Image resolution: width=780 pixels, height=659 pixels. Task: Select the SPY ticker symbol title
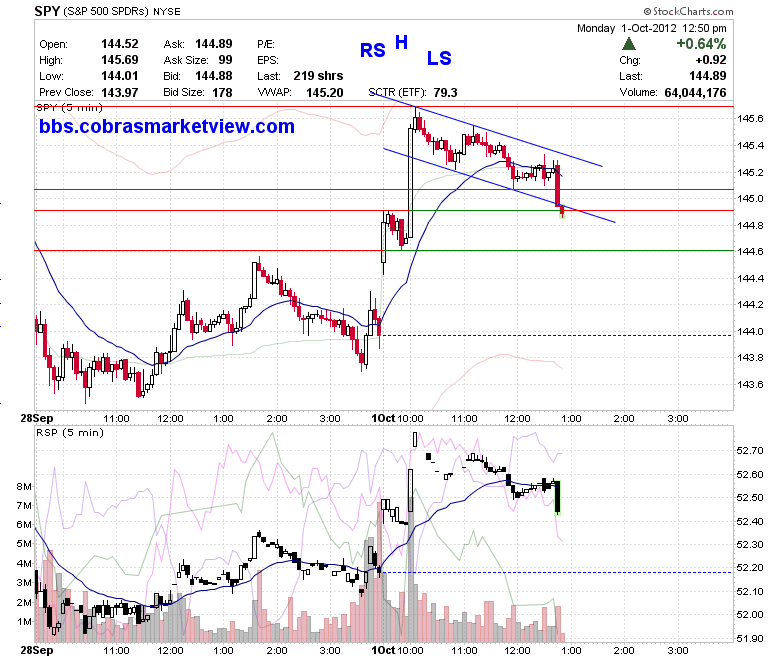[x=47, y=10]
